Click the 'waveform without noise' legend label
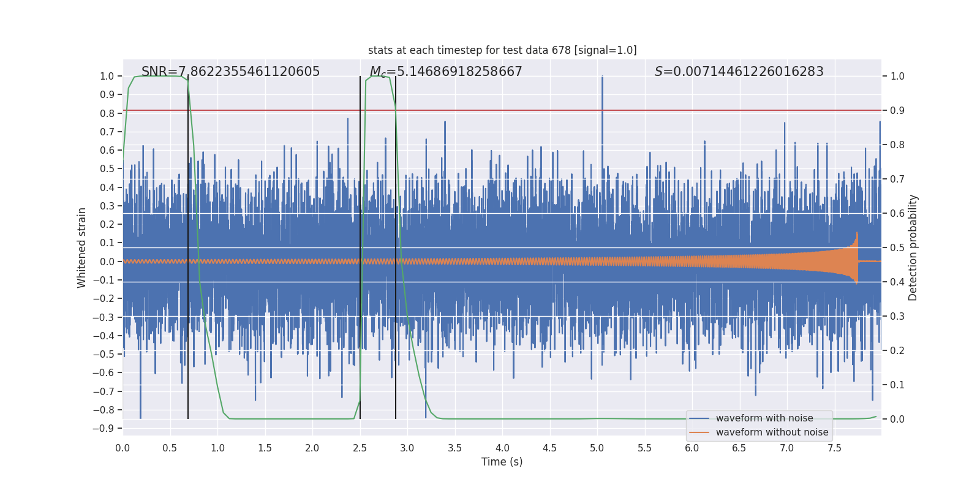The height and width of the screenshot is (490, 980). [772, 432]
